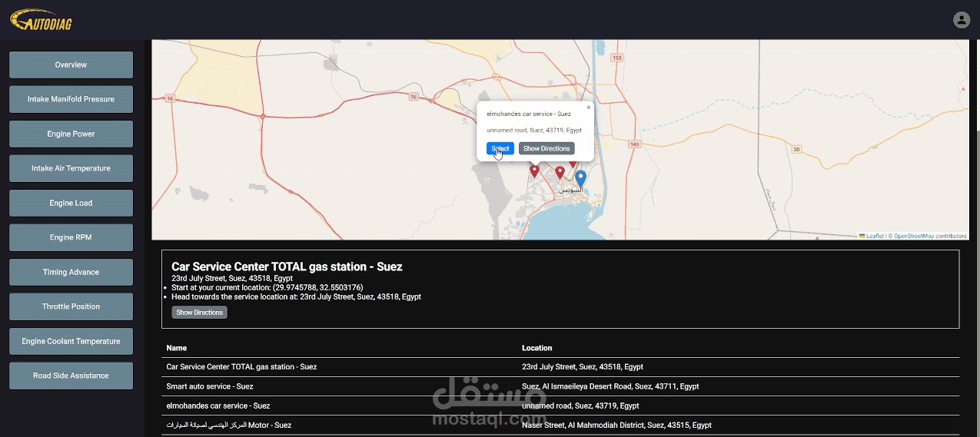Select the Motor - Suez table row
This screenshot has width=980, height=437.
[560, 425]
